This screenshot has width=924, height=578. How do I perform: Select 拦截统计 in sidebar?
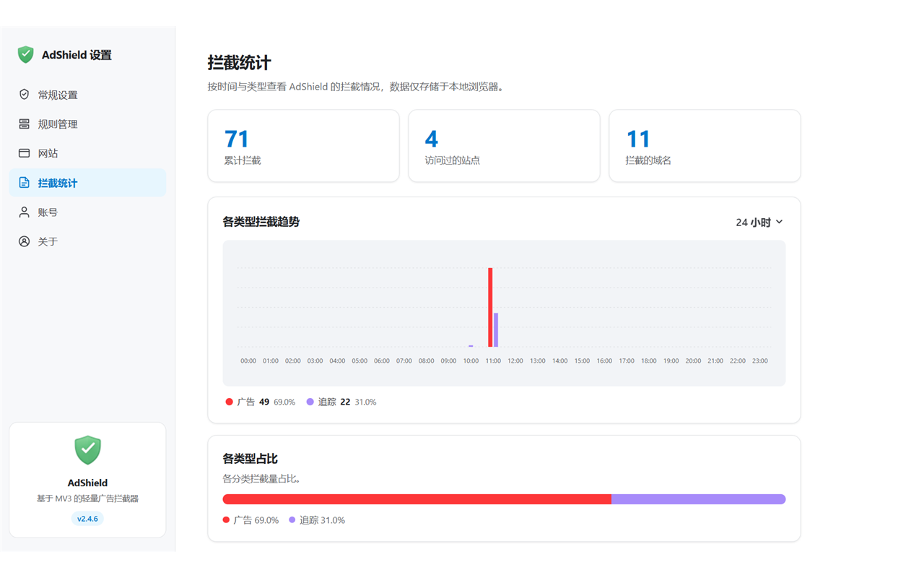(87, 183)
